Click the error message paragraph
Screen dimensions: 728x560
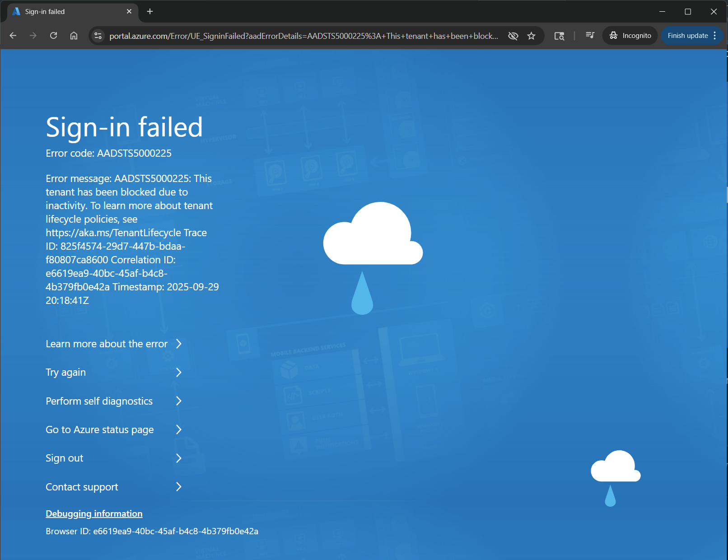132,239
